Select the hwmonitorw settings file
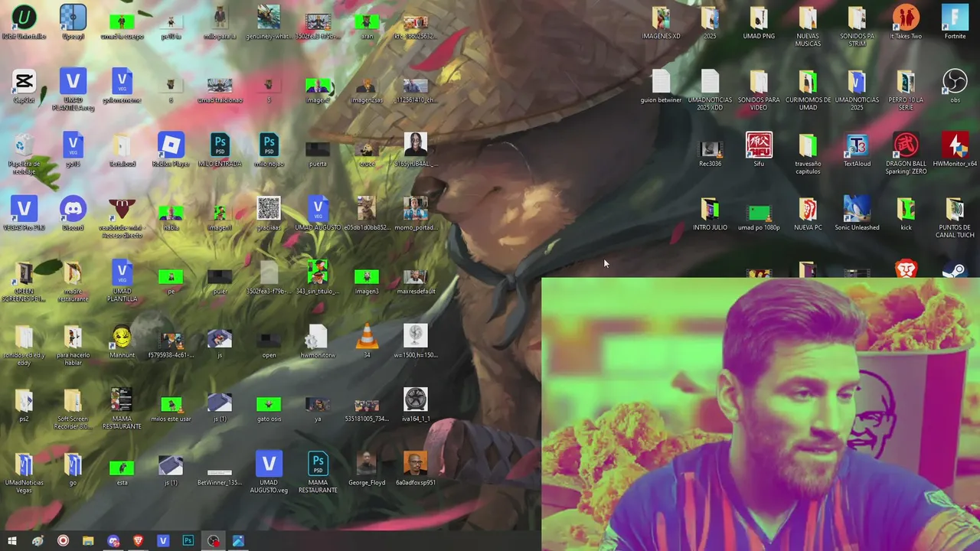The width and height of the screenshot is (980, 551). (x=318, y=341)
